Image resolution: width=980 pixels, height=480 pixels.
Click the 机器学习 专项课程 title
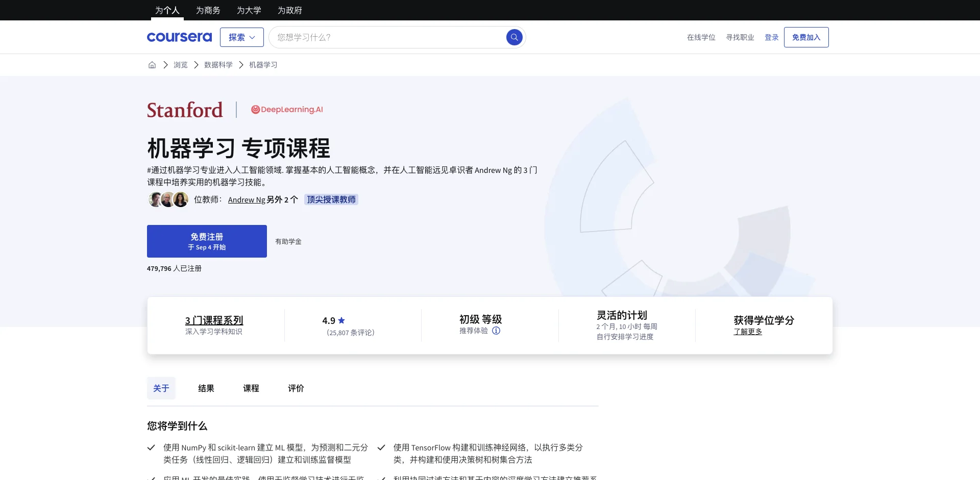click(238, 148)
